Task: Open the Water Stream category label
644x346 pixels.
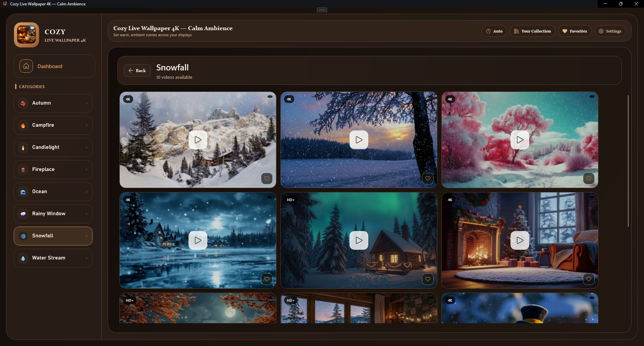Action: (x=49, y=258)
